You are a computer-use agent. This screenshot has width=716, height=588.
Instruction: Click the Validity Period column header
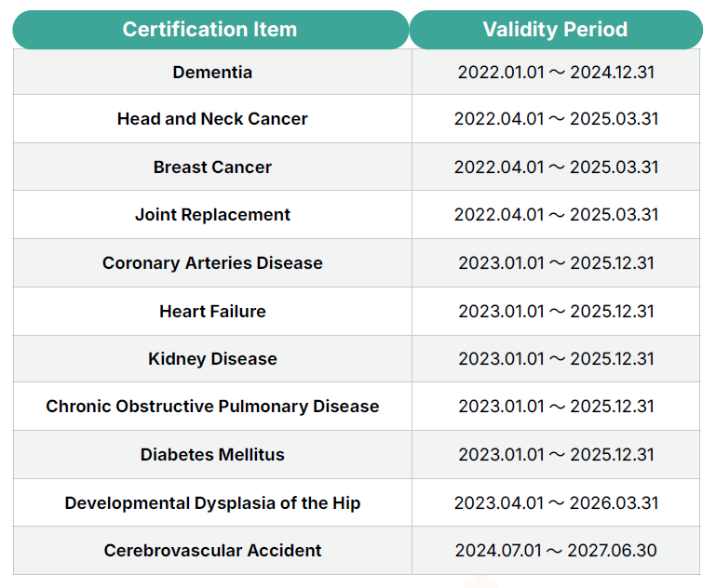point(555,30)
